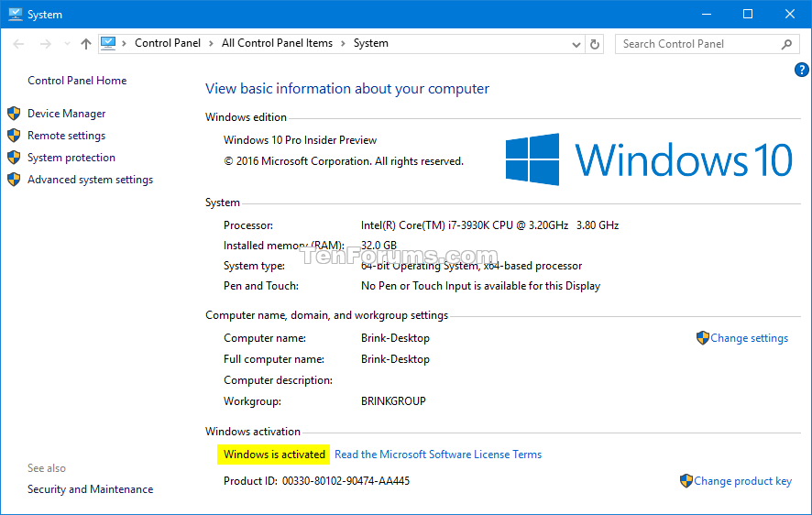This screenshot has height=515, width=812.
Task: Select the All Control Panel Items breadcrumb
Action: [x=277, y=43]
